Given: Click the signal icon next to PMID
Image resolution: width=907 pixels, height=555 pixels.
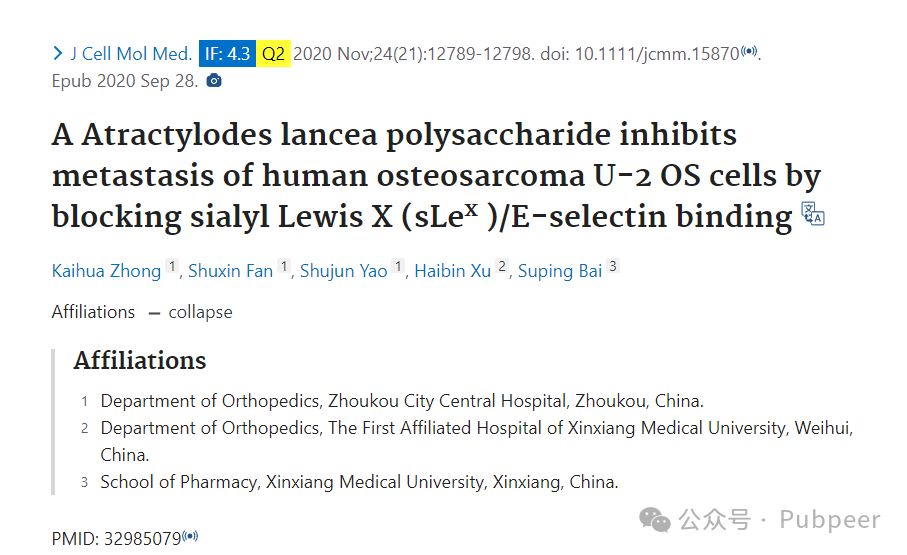Looking at the screenshot, I should (190, 536).
